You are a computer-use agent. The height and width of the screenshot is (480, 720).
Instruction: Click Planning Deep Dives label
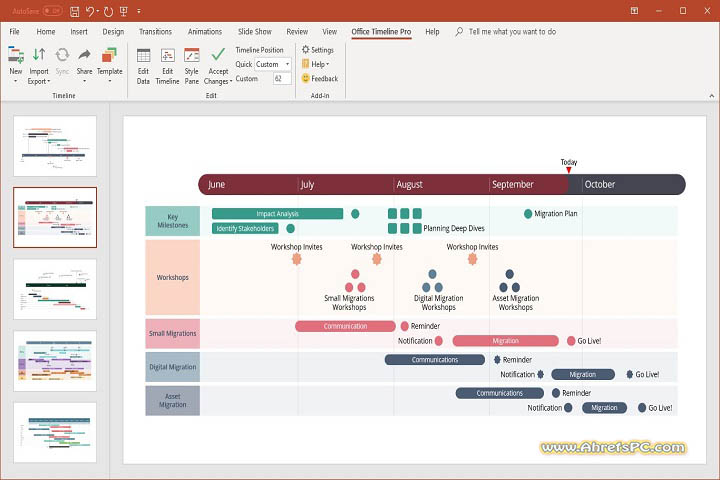(x=454, y=228)
